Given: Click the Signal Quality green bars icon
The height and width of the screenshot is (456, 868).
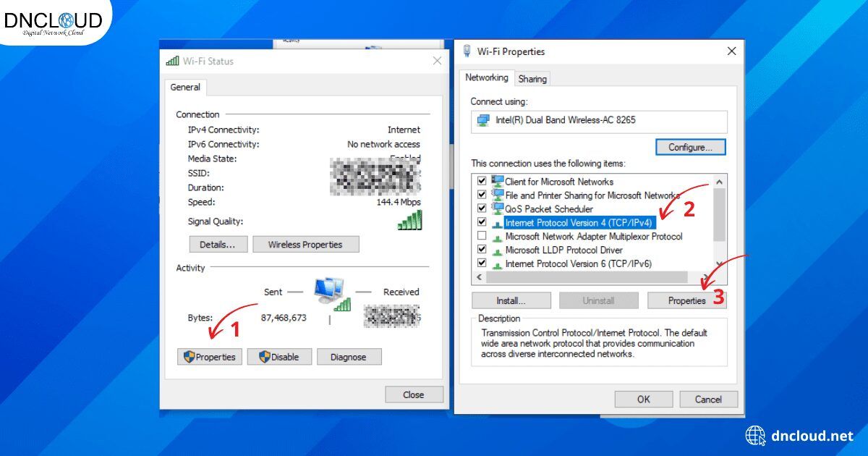Looking at the screenshot, I should 409,221.
